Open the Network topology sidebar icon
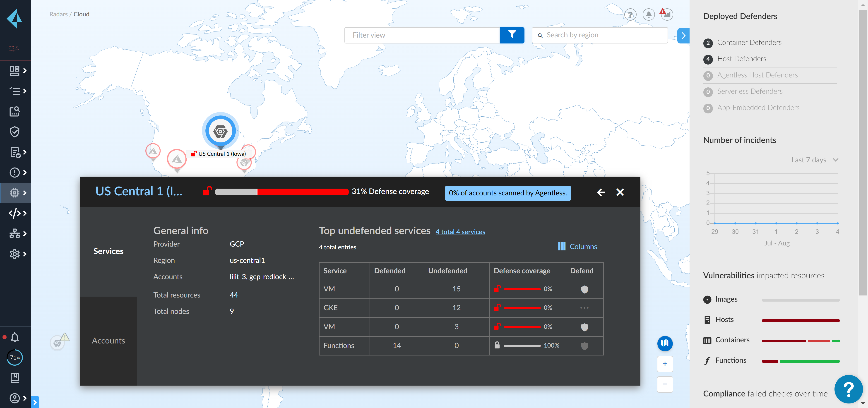The width and height of the screenshot is (868, 408). coord(14,233)
